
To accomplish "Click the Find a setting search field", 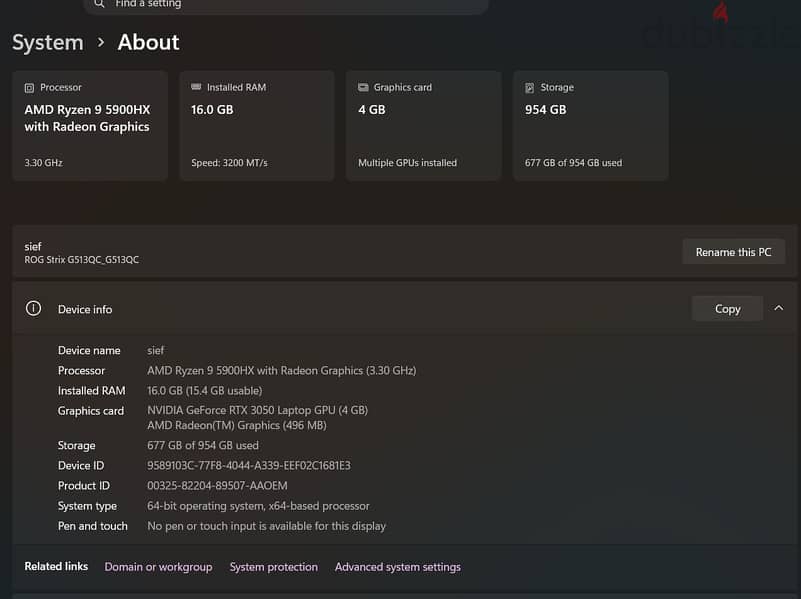I will click(286, 5).
